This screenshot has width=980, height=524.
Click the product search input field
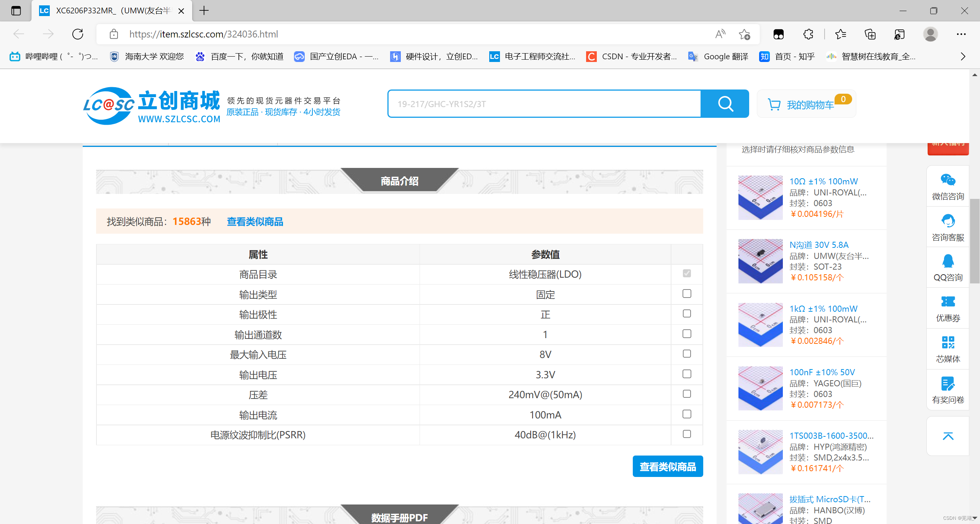pos(544,104)
